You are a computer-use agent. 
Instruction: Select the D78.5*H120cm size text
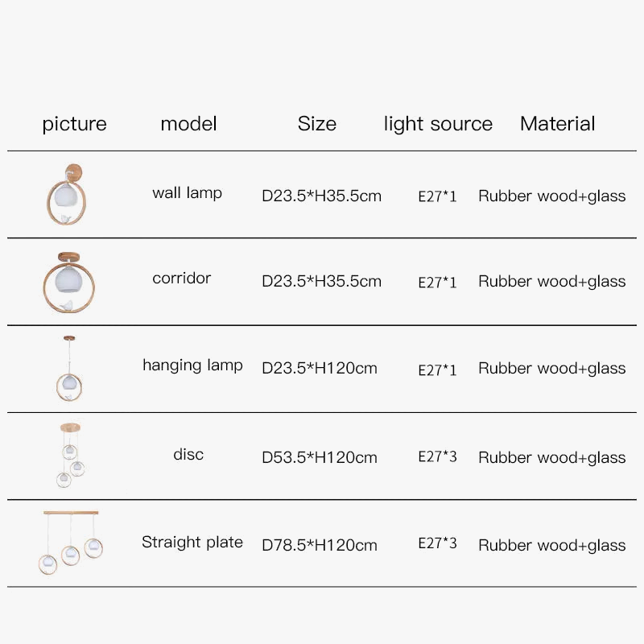point(320,545)
